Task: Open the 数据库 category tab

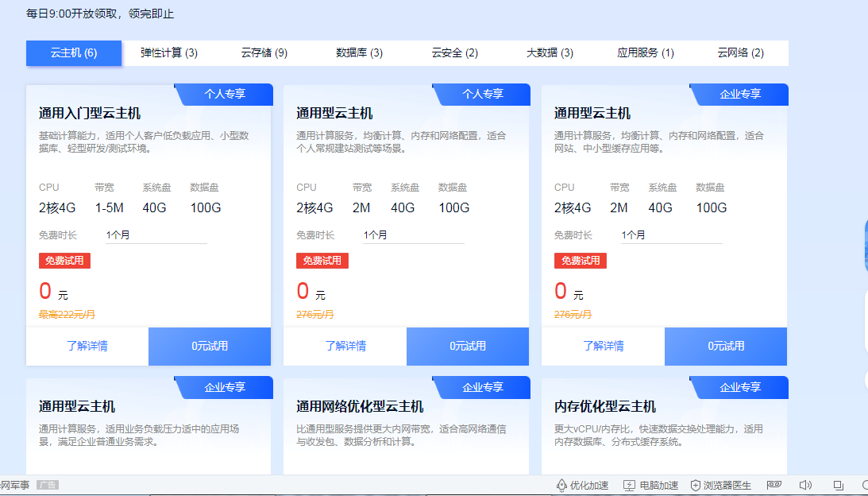Action: [x=358, y=52]
